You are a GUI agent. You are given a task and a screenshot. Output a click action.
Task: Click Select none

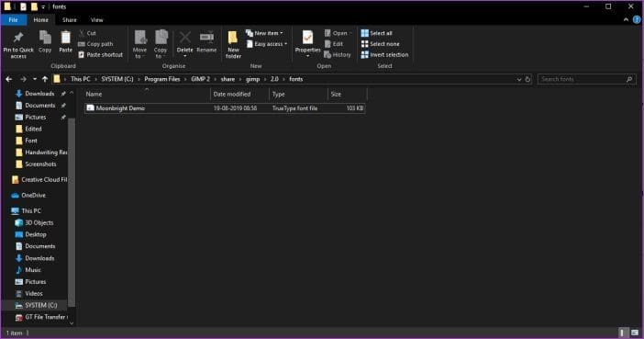click(381, 43)
